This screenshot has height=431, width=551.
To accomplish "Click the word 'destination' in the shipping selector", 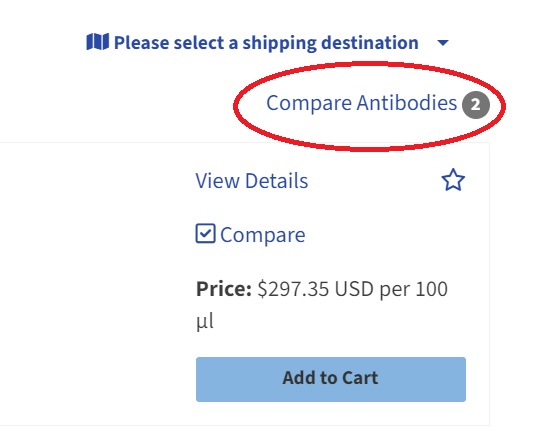I will tap(370, 43).
